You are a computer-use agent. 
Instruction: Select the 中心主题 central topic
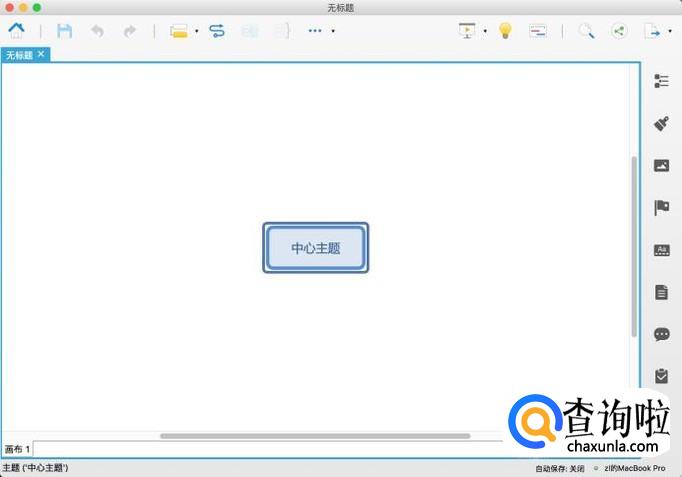(x=316, y=248)
